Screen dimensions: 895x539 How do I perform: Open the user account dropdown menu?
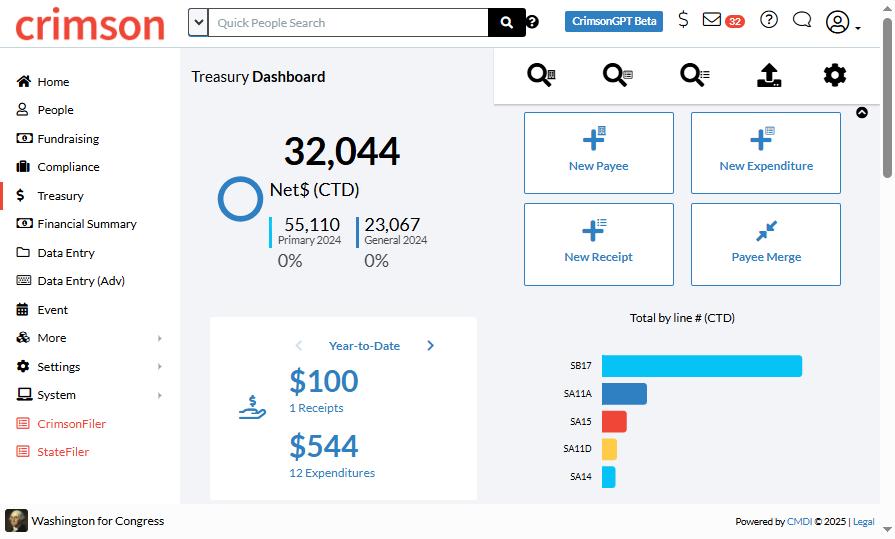tap(842, 22)
